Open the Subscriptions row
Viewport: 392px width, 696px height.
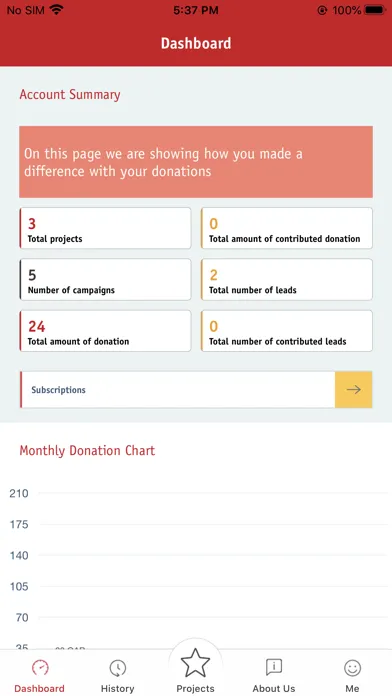click(196, 390)
